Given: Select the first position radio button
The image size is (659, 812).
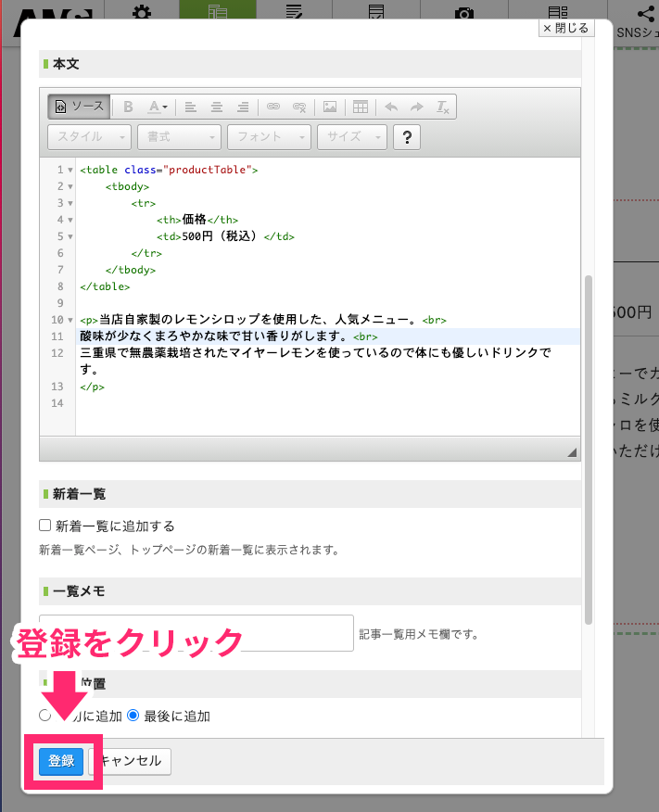Looking at the screenshot, I should (45, 716).
